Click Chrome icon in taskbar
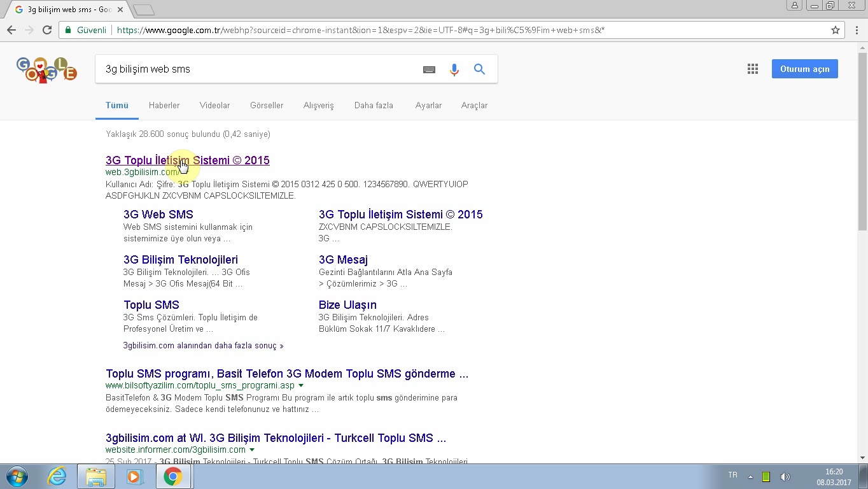Screen dimensions: 868x489 point(173,476)
